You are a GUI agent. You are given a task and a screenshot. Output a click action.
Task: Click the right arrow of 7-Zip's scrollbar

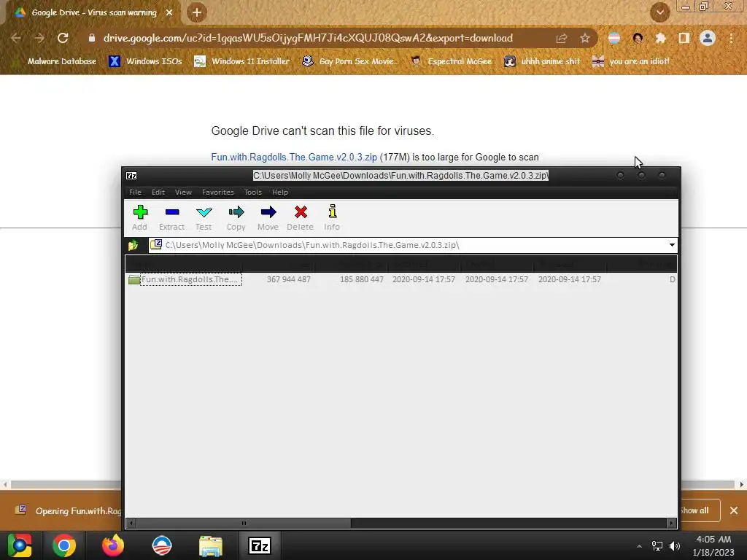pyautogui.click(x=672, y=524)
